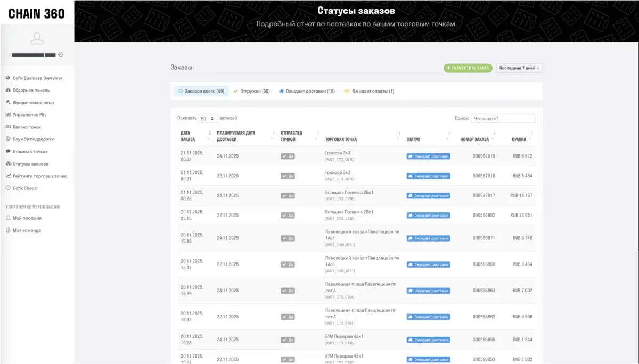Open Cofix Business Overview globe icon
Image resolution: width=639 pixels, height=364 pixels.
pos(8,78)
